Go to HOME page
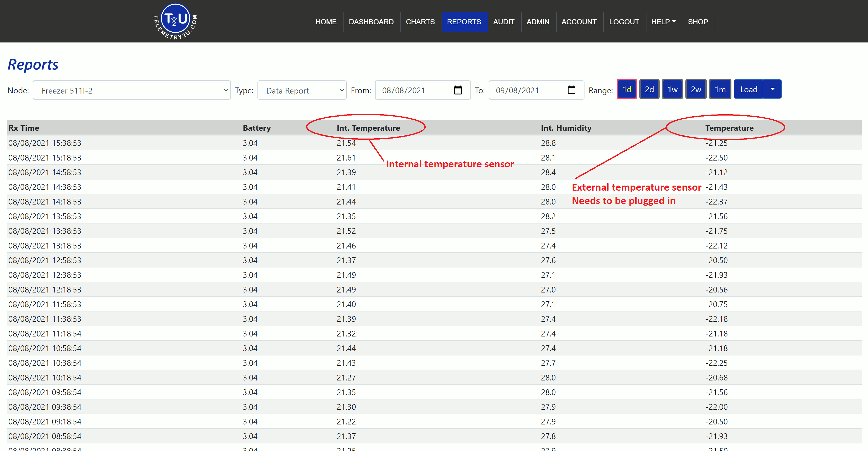868x451 pixels. pyautogui.click(x=326, y=22)
